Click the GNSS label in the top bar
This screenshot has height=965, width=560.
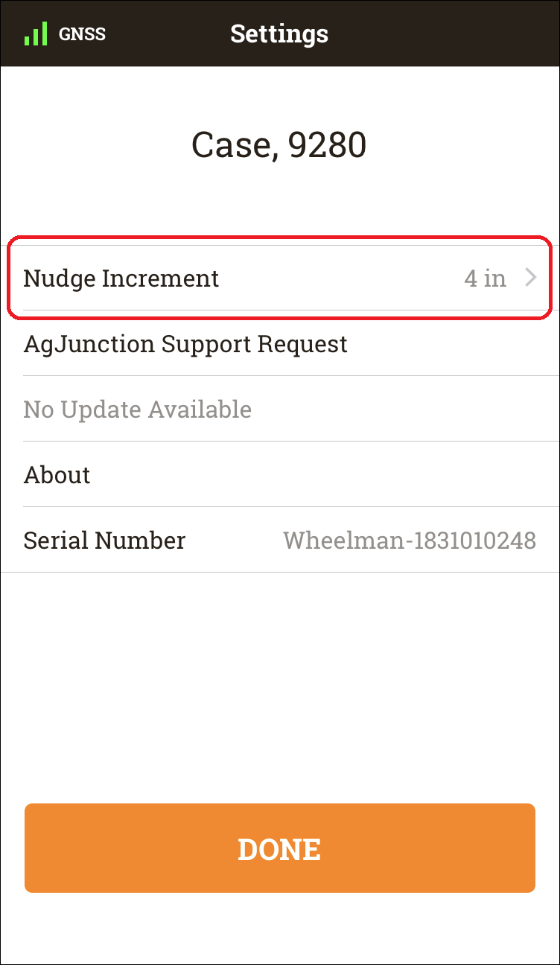[82, 34]
